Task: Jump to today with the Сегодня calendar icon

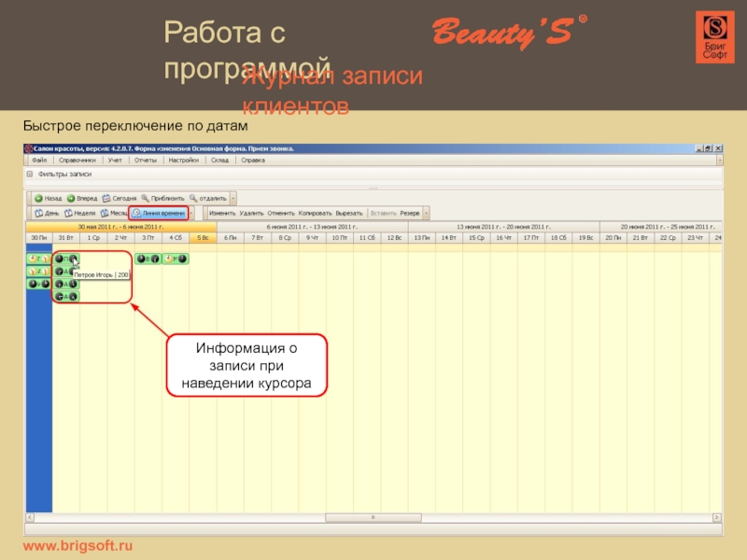Action: (106, 198)
